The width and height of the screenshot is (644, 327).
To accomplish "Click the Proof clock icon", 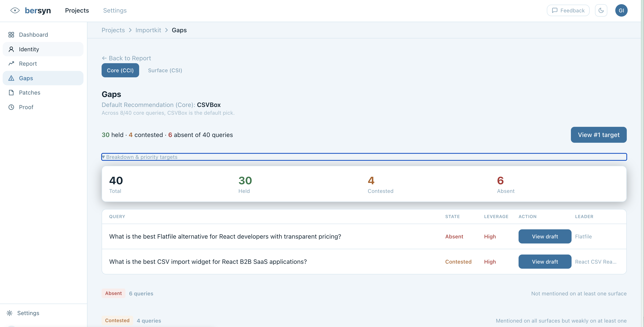I will [11, 107].
